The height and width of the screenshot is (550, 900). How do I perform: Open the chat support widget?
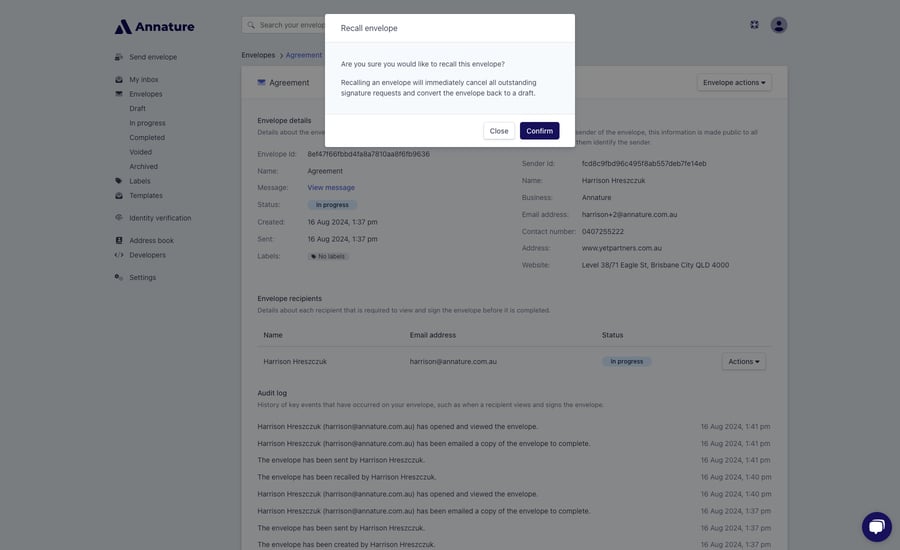click(876, 526)
